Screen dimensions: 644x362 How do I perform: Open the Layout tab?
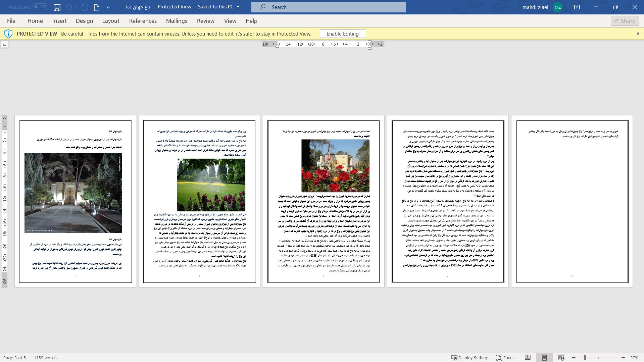pyautogui.click(x=111, y=21)
